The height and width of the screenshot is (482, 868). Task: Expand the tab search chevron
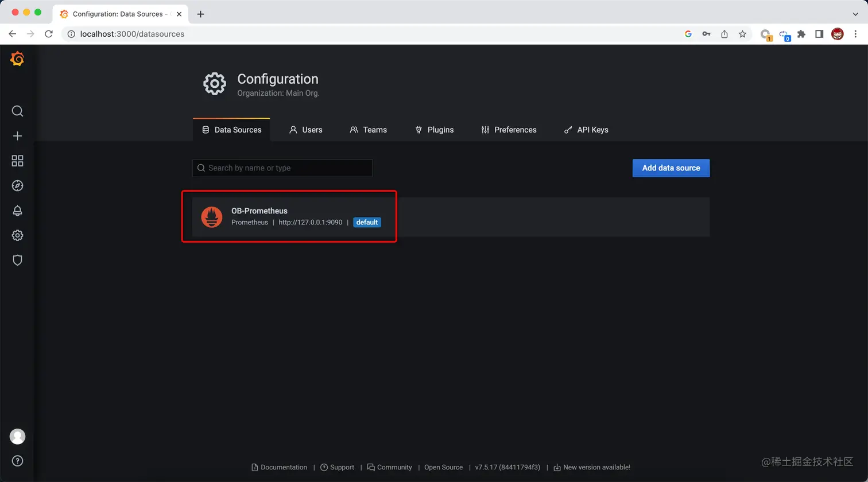pos(855,14)
